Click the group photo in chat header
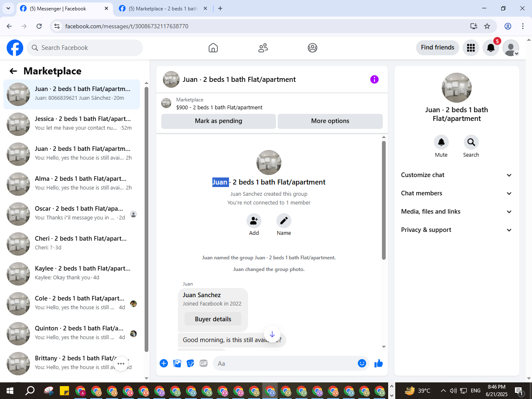 (171, 79)
